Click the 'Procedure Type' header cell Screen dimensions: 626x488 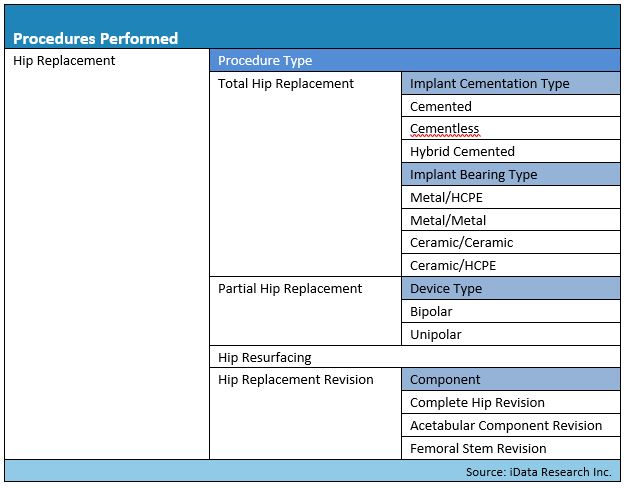(x=415, y=61)
